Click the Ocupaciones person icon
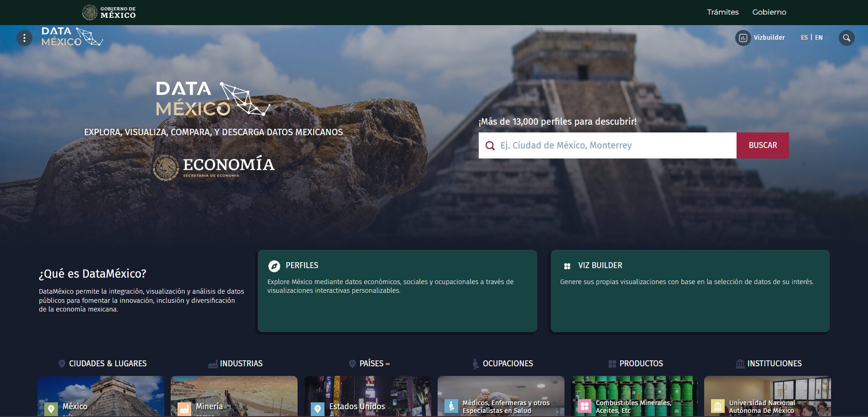868x417 pixels. tap(476, 364)
